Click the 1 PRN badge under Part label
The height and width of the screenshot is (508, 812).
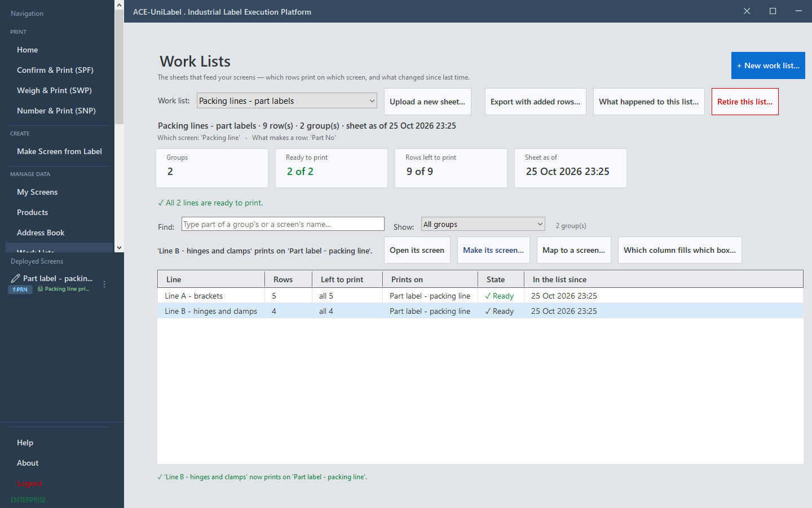coord(20,290)
